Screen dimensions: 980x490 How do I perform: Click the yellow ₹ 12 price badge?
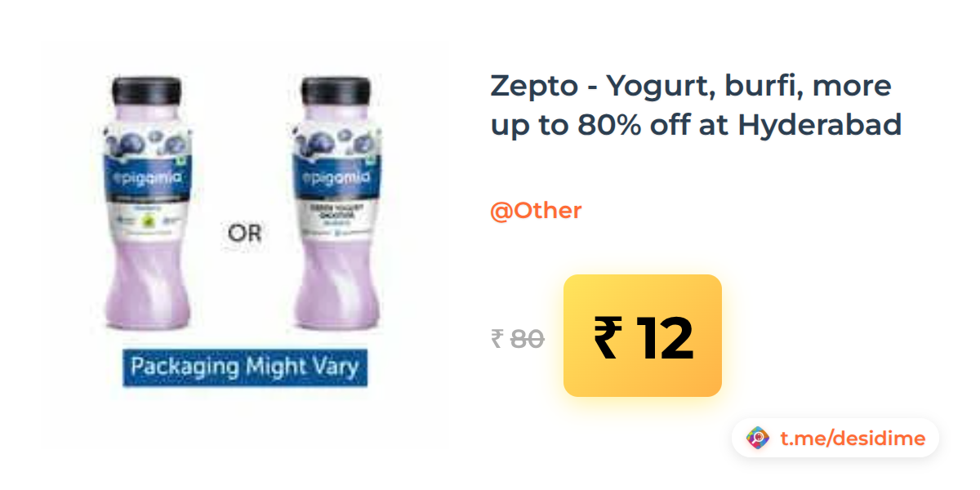643,336
